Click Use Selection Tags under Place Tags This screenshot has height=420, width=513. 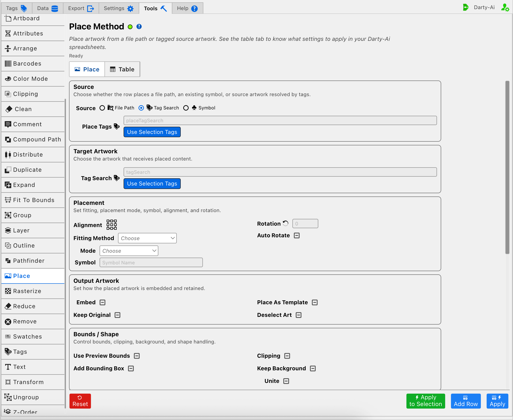click(152, 132)
